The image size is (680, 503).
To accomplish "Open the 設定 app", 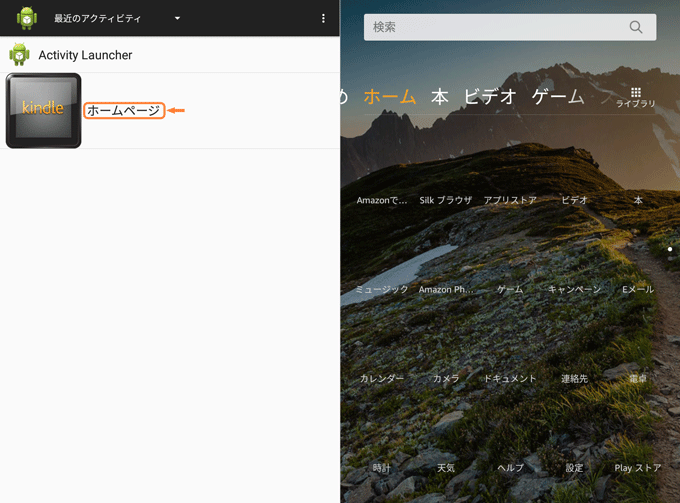I will (574, 468).
